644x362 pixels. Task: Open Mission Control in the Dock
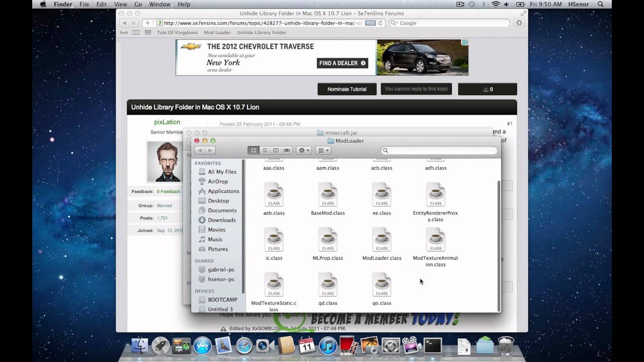[x=181, y=345]
